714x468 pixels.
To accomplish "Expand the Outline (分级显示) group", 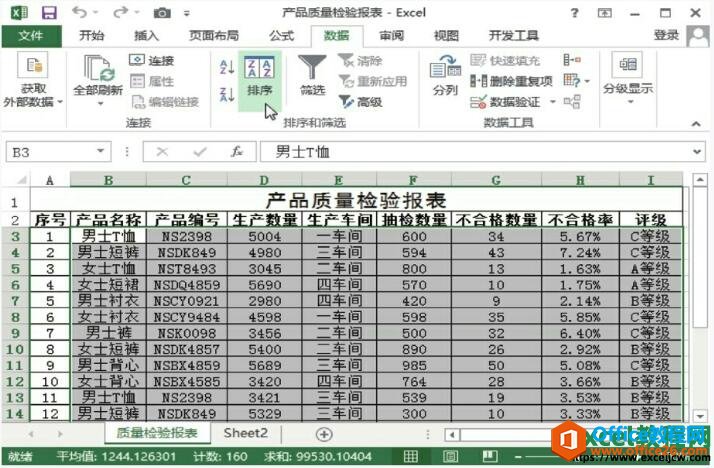I will point(628,77).
